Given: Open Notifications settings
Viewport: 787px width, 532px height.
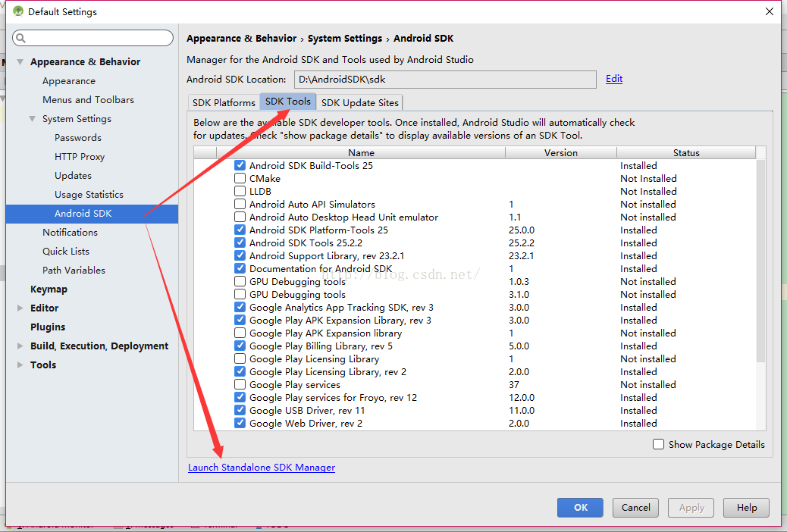Looking at the screenshot, I should pos(70,233).
